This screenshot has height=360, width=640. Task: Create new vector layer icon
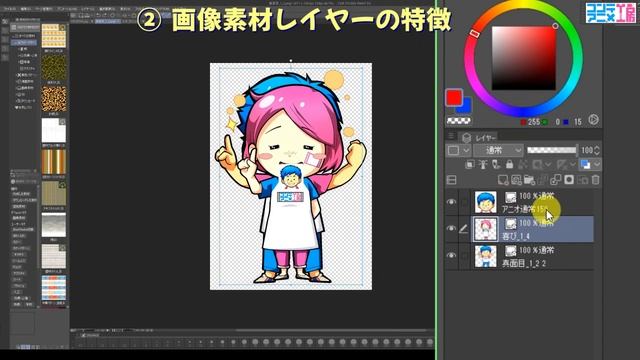click(x=516, y=180)
